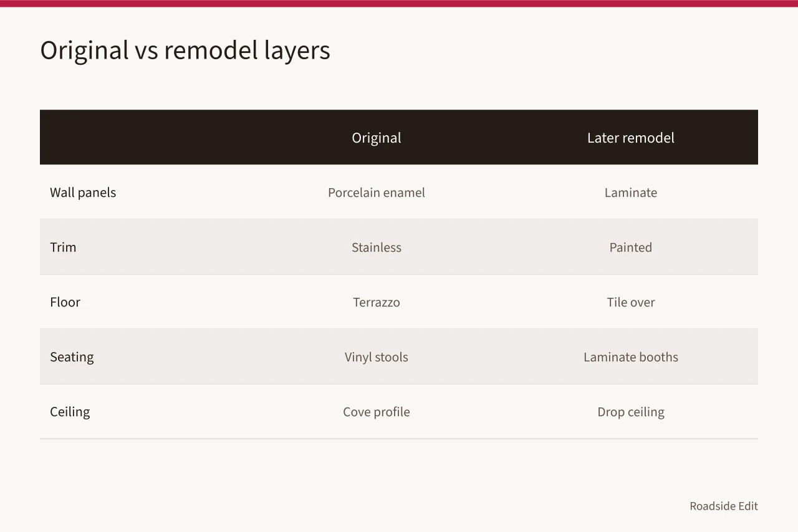Click the 'Wall panels' row label
The image size is (798, 532).
(83, 192)
